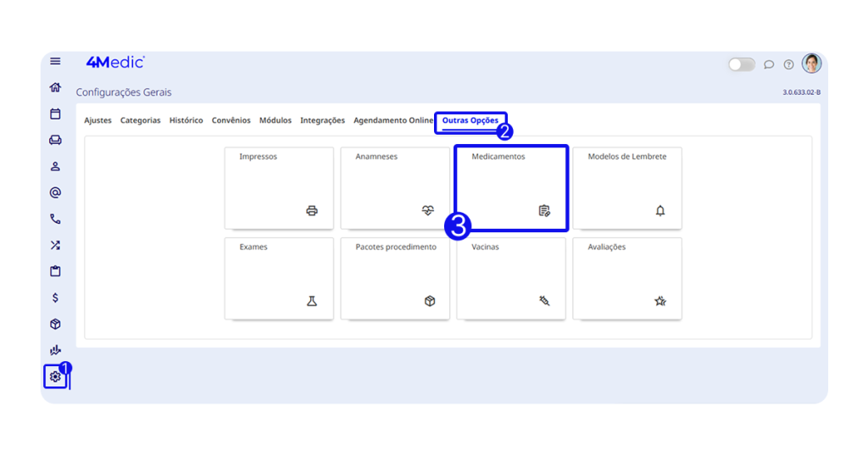Image resolution: width=868 pixels, height=456 pixels.
Task: Open the financial dollar sign icon
Action: coord(55,298)
